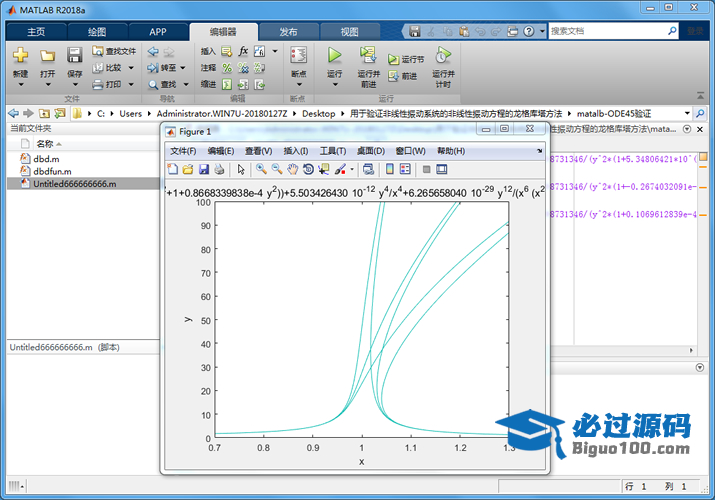Image resolution: width=715 pixels, height=500 pixels.
Task: Open the dropdown arrow under 运行
Action: pyautogui.click(x=335, y=85)
